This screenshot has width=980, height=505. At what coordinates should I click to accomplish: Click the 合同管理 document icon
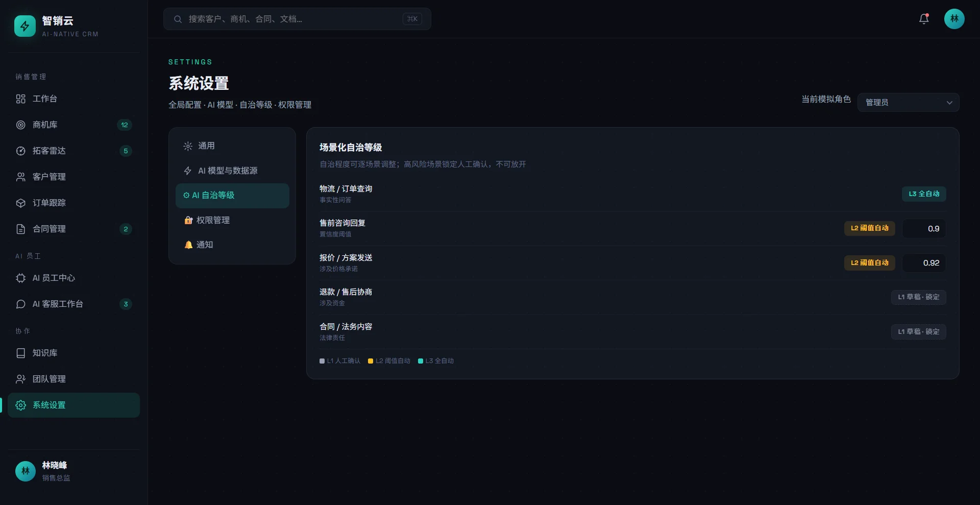20,229
